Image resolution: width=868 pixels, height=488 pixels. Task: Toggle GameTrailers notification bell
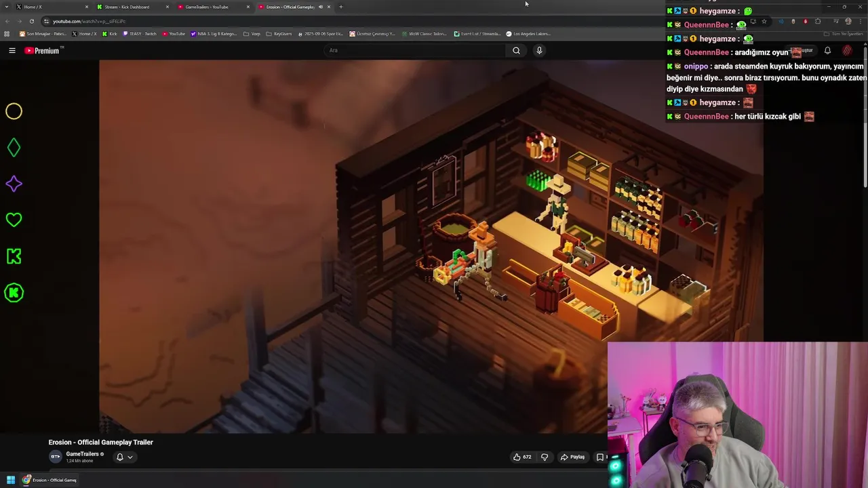point(120,457)
